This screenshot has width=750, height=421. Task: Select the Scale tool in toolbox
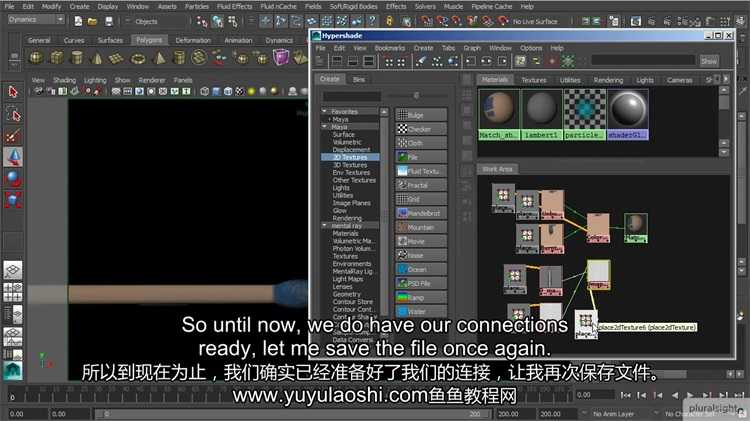pos(13,199)
